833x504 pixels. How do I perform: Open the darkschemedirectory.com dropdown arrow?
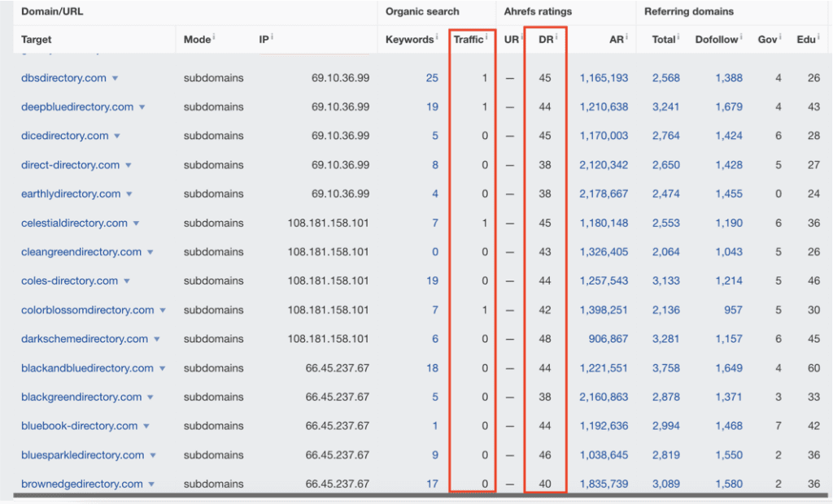click(157, 339)
